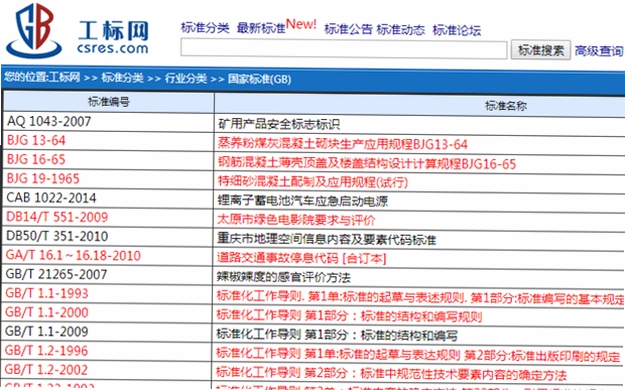This screenshot has width=625, height=390.
Task: Click the 标准搜索 search button
Action: [x=540, y=50]
